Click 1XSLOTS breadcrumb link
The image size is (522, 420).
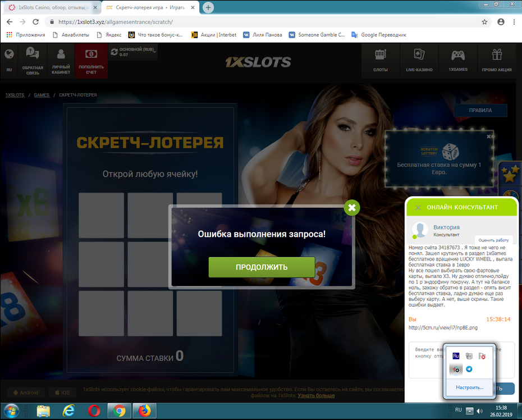[x=15, y=95]
